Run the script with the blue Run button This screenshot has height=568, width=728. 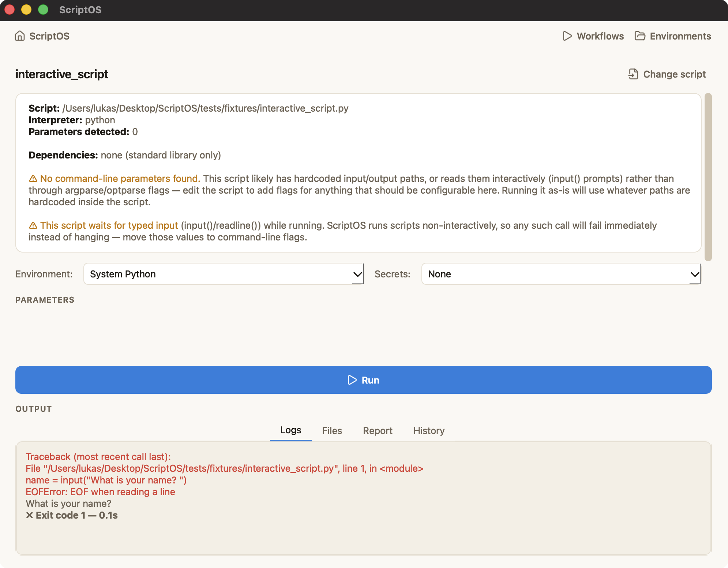(x=364, y=380)
